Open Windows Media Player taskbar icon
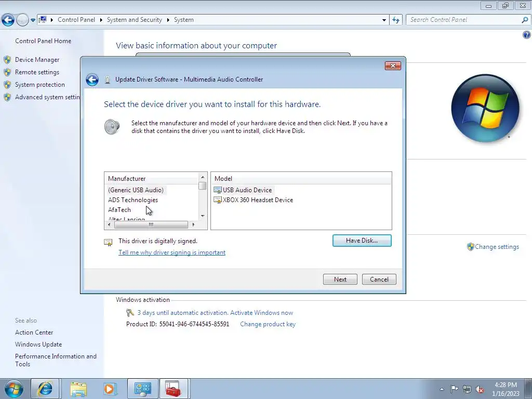The height and width of the screenshot is (399, 532). [x=110, y=389]
